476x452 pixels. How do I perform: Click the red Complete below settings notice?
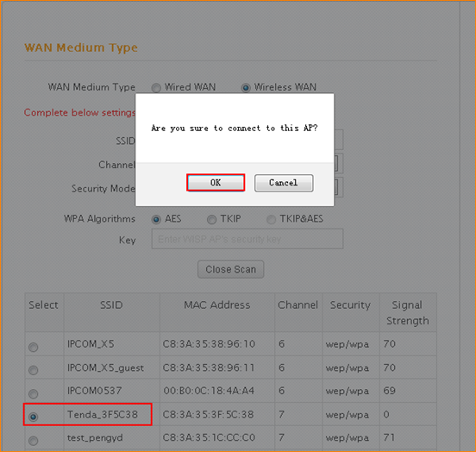[x=80, y=113]
